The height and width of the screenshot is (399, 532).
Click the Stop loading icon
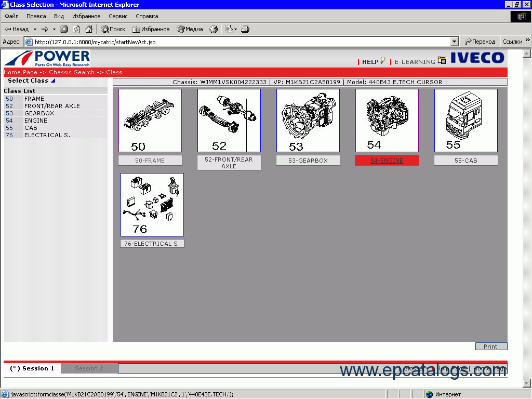63,29
